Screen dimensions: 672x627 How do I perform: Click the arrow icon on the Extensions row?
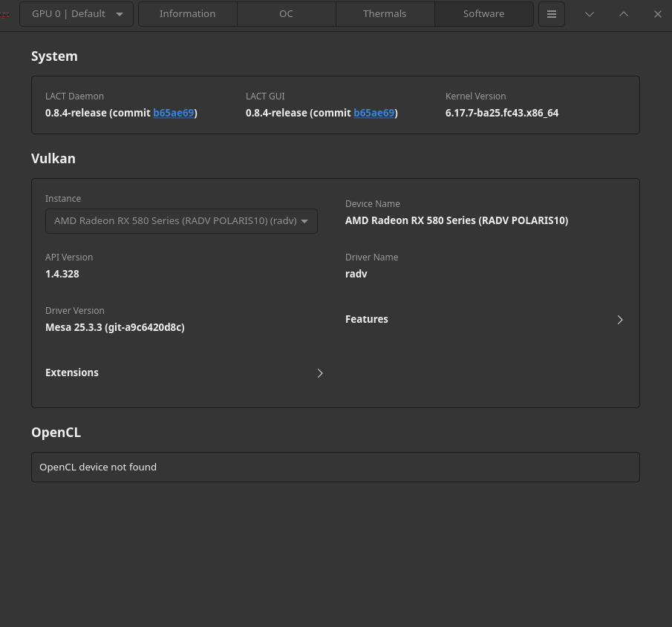coord(320,373)
